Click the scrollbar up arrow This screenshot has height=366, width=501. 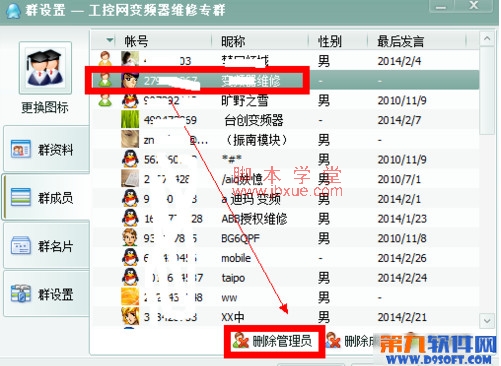click(487, 39)
